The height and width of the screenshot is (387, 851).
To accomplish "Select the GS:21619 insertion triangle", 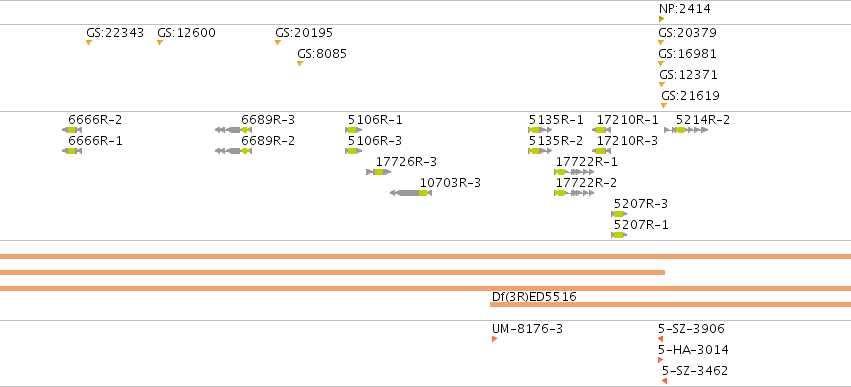I will [x=664, y=106].
